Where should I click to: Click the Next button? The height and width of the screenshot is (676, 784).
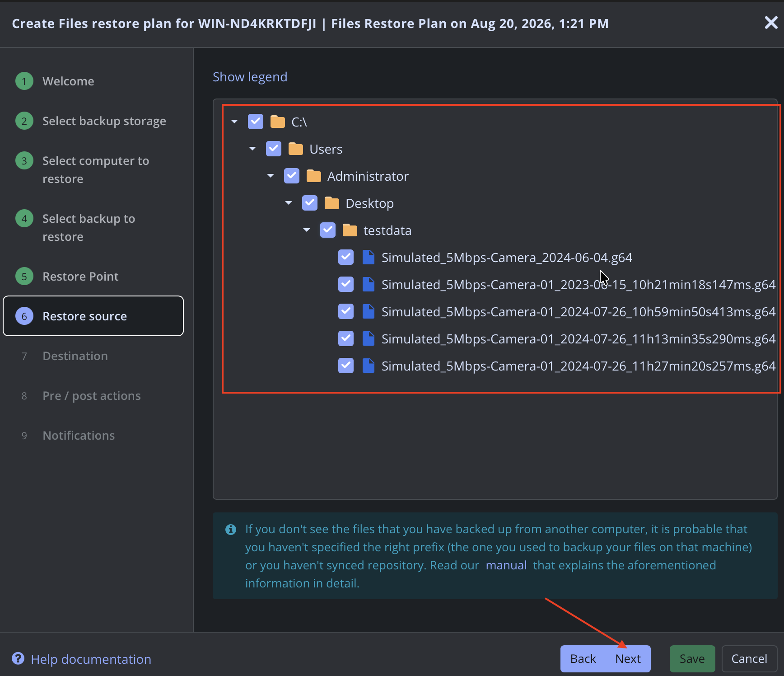[628, 659]
